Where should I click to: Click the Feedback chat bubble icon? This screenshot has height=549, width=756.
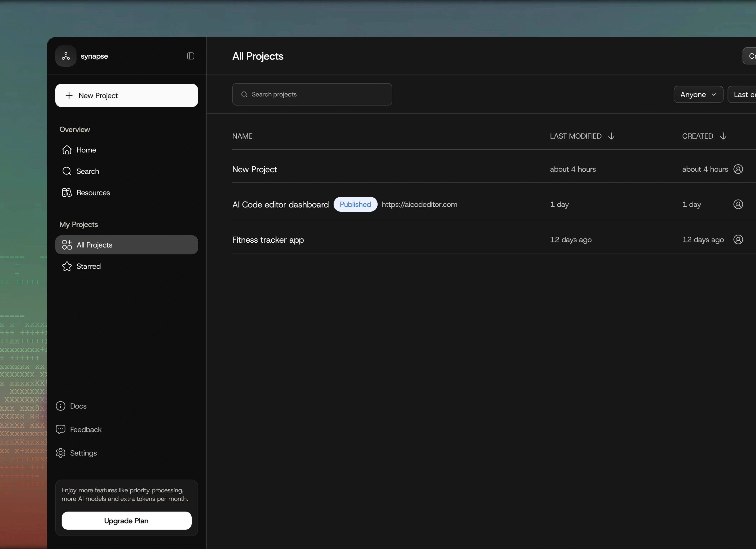coord(61,429)
